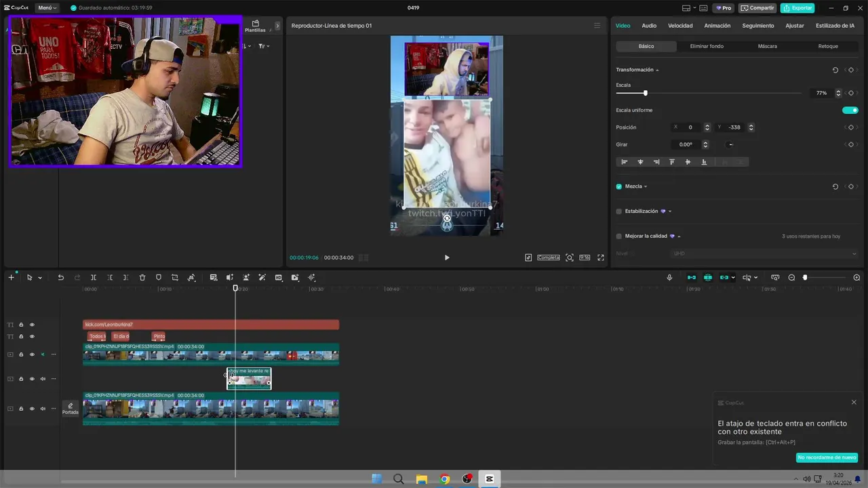Delete the selected clip with trash icon

[x=142, y=278]
